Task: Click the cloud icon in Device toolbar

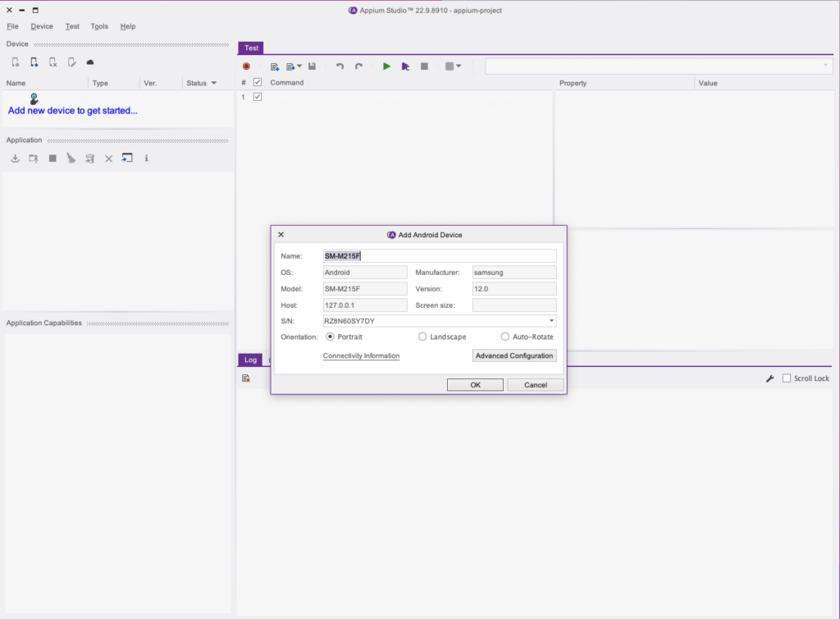Action: pyautogui.click(x=90, y=62)
